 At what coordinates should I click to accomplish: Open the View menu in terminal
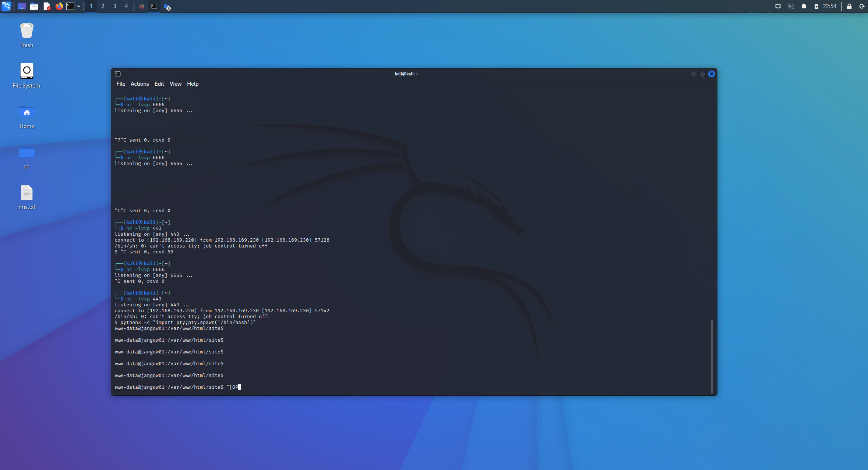pos(176,84)
